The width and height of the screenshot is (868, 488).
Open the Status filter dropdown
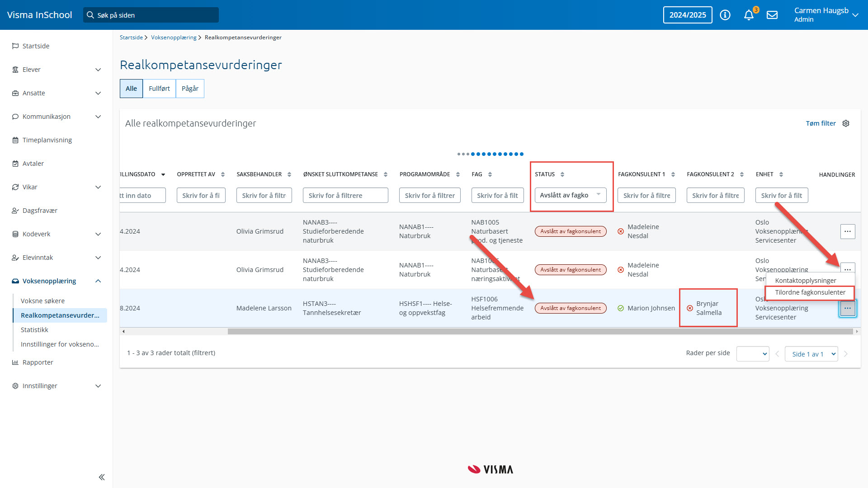point(571,195)
